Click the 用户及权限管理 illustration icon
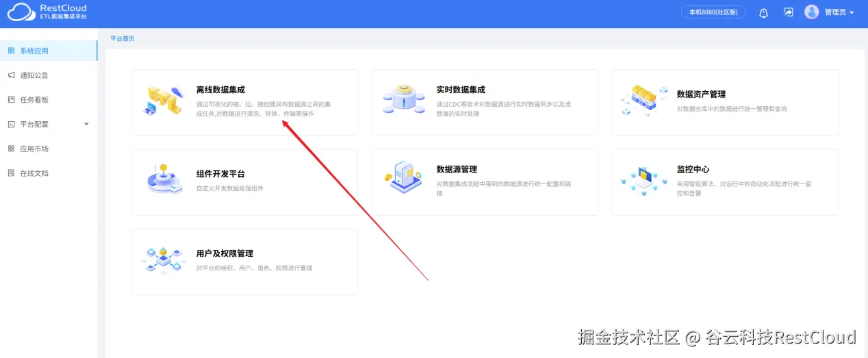The image size is (868, 358). click(x=164, y=259)
